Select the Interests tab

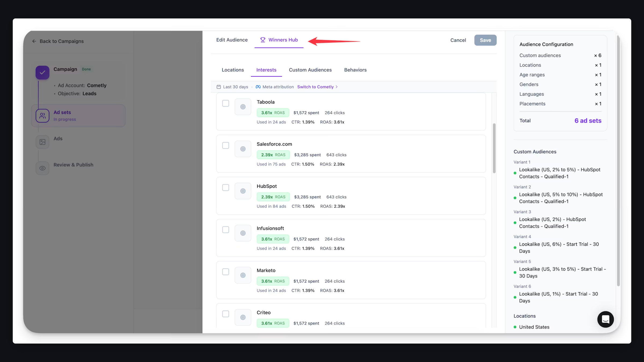point(266,70)
